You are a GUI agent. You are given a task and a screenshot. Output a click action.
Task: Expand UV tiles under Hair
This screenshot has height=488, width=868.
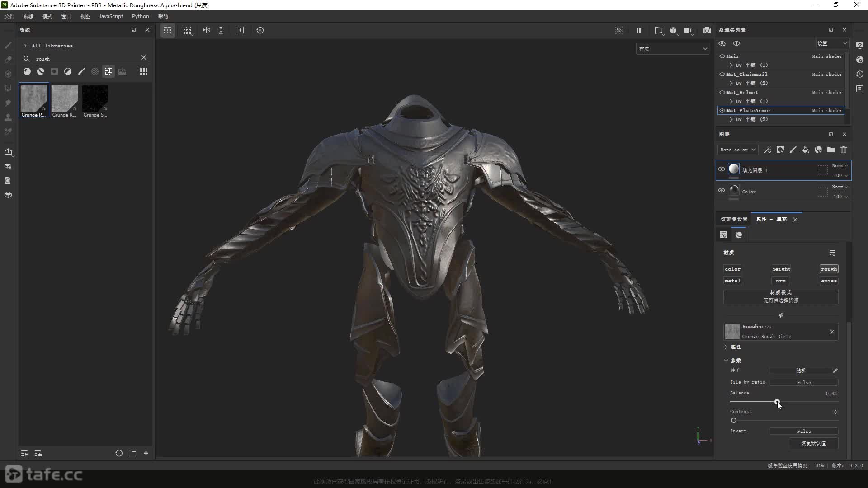tap(731, 65)
